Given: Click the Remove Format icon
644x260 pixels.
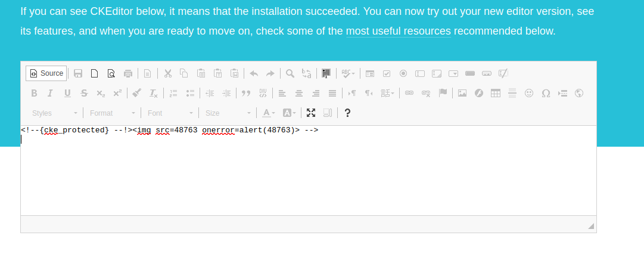Looking at the screenshot, I should point(153,93).
